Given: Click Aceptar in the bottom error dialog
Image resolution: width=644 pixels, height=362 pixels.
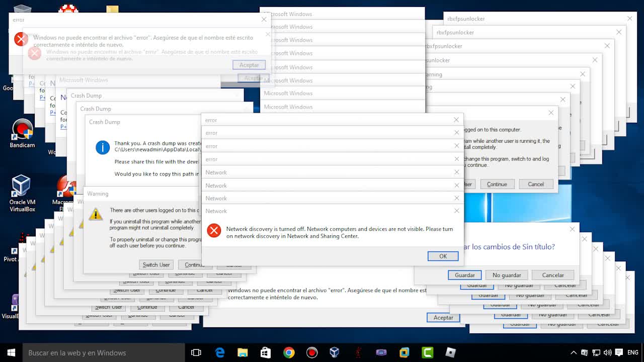Looking at the screenshot, I should [x=443, y=317].
